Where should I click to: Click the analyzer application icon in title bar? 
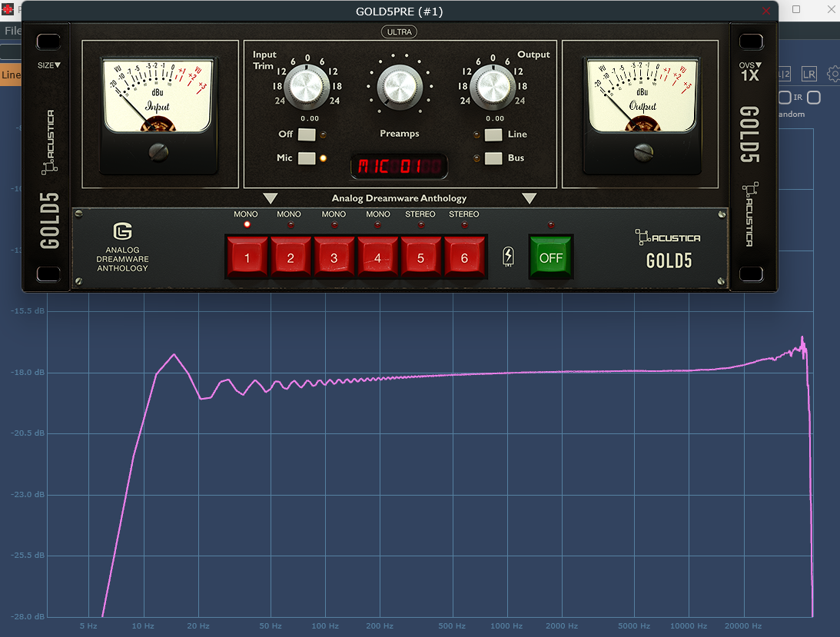click(7, 9)
